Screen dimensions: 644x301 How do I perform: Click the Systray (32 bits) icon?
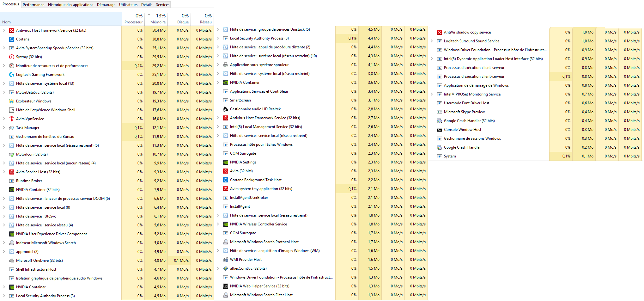click(x=12, y=57)
